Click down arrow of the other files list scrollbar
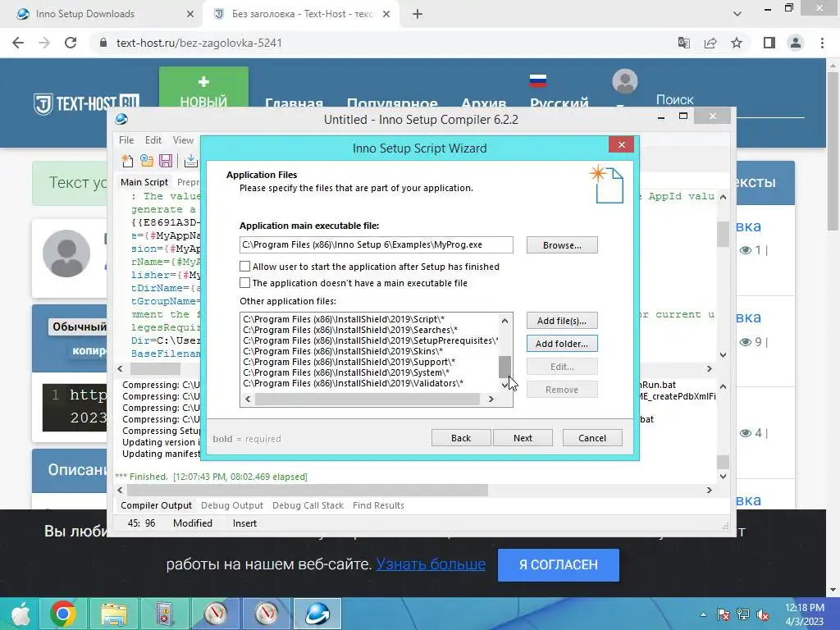 coord(504,386)
